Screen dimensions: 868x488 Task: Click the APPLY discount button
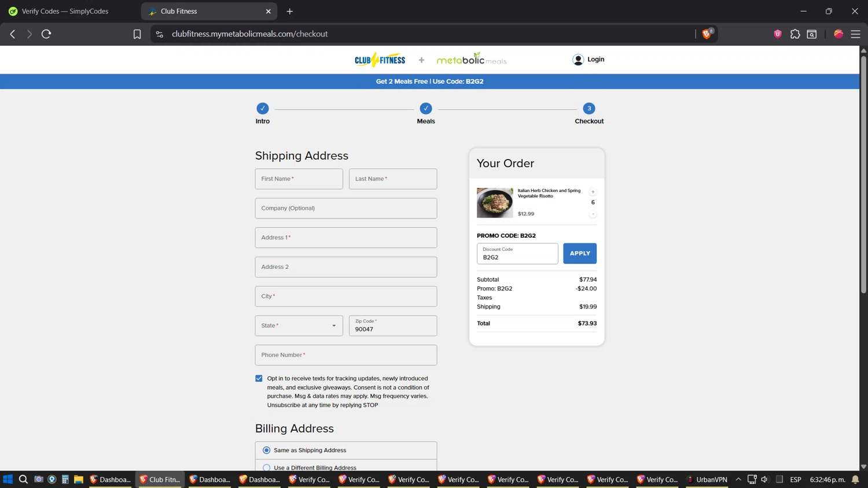click(580, 253)
